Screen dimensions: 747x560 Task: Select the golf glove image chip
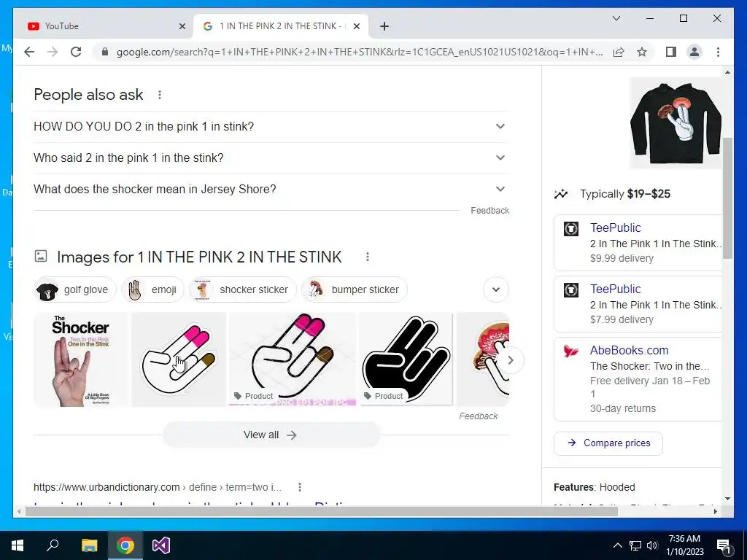tap(75, 289)
